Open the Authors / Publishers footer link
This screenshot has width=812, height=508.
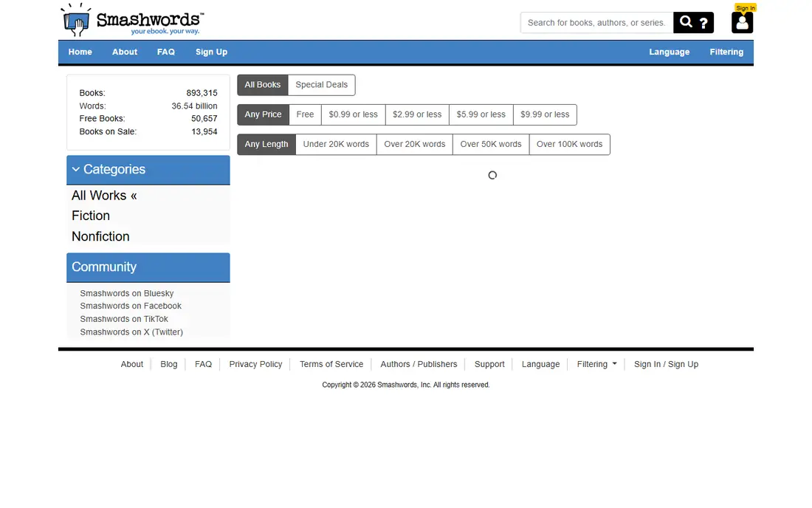coord(419,364)
